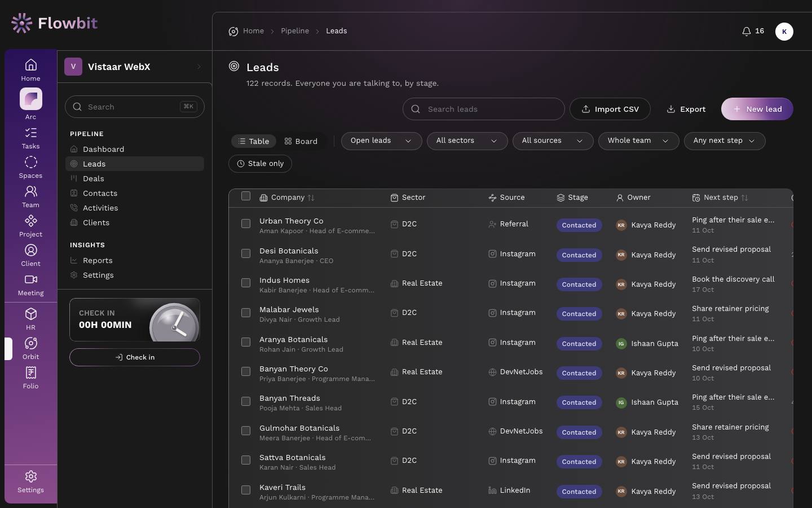Click the Check in button

pyautogui.click(x=134, y=357)
